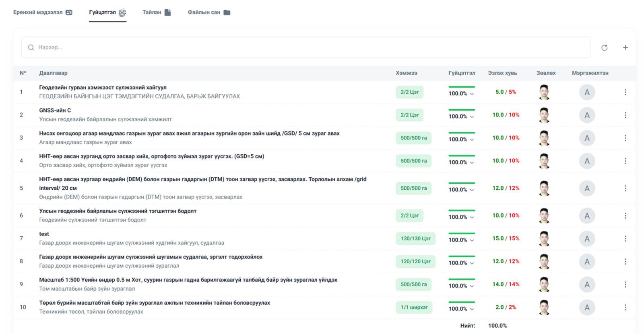Open three-dot menu for row 1
The height and width of the screenshot is (334, 644).
(625, 92)
